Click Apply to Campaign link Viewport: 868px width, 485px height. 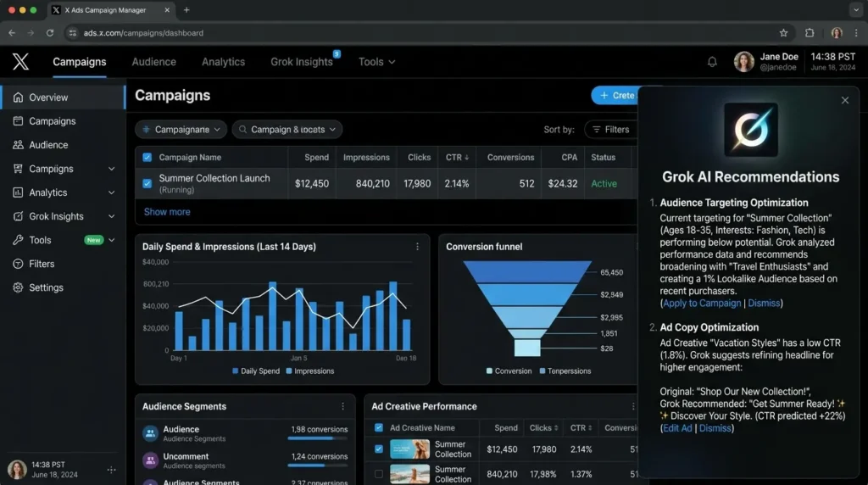tap(701, 303)
